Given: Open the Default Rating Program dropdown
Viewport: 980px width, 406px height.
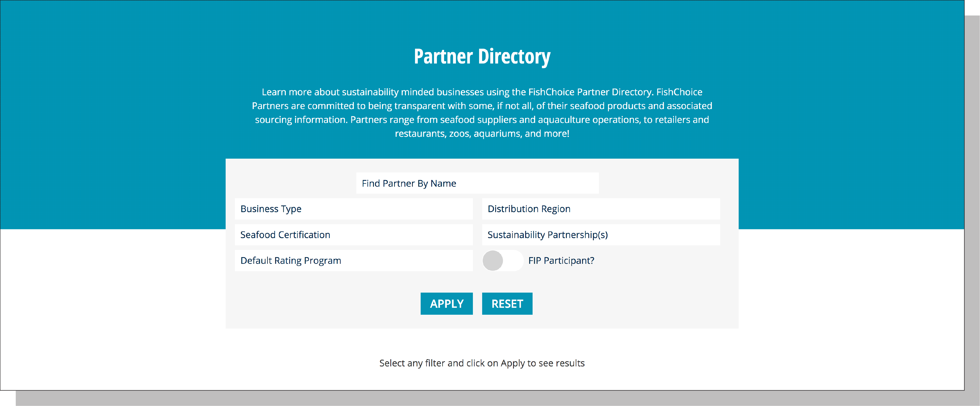Looking at the screenshot, I should click(354, 260).
